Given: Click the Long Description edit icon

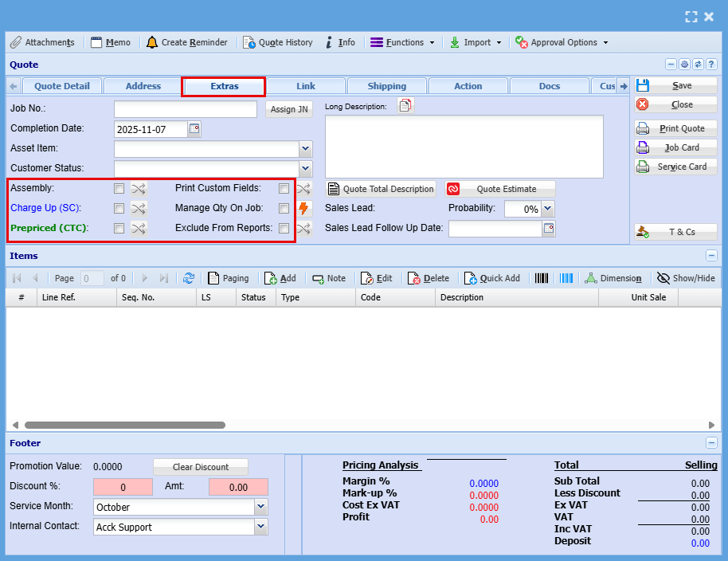Looking at the screenshot, I should (x=406, y=106).
